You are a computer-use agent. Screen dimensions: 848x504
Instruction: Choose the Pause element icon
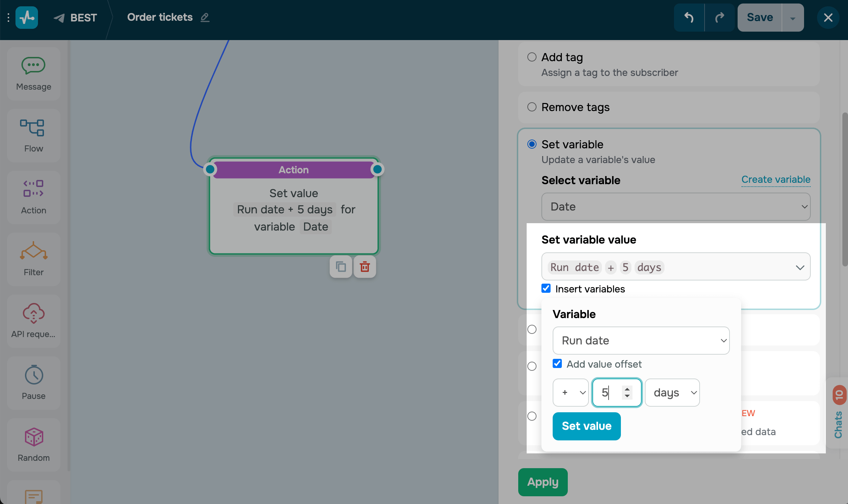click(33, 383)
